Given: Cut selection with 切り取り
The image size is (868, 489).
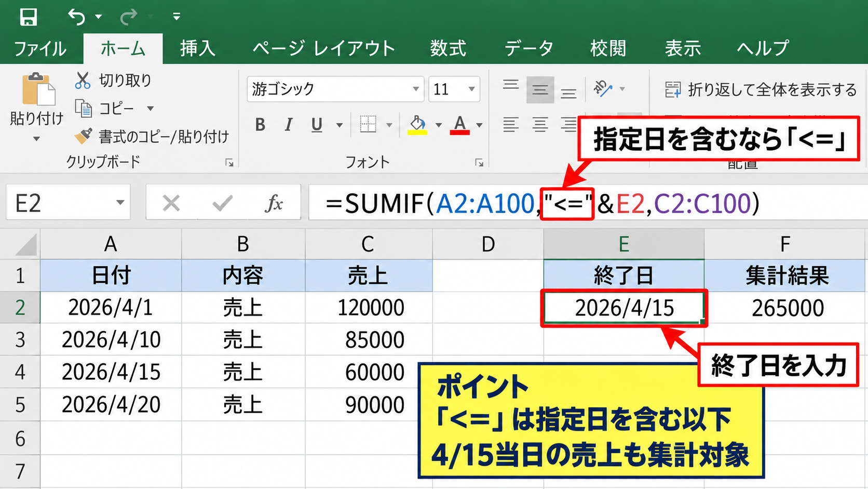Looking at the screenshot, I should click(x=113, y=80).
